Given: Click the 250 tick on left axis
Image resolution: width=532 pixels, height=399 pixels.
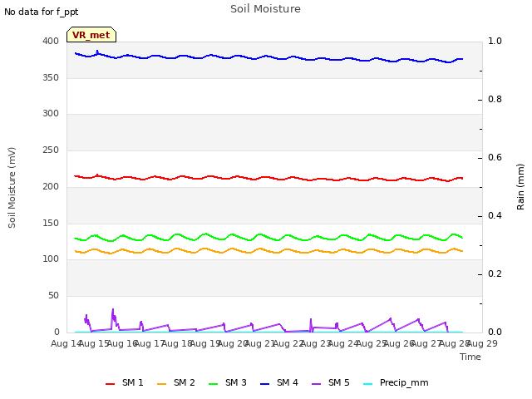Looking at the screenshot, I should (51, 150).
